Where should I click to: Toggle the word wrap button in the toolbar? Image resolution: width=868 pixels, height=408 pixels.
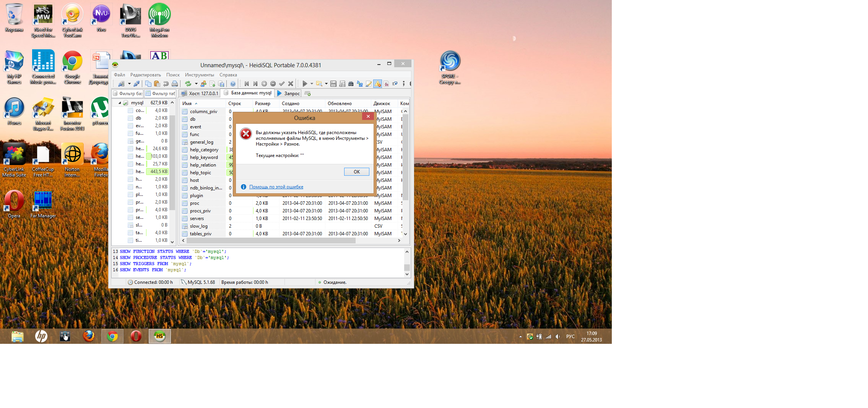click(395, 84)
